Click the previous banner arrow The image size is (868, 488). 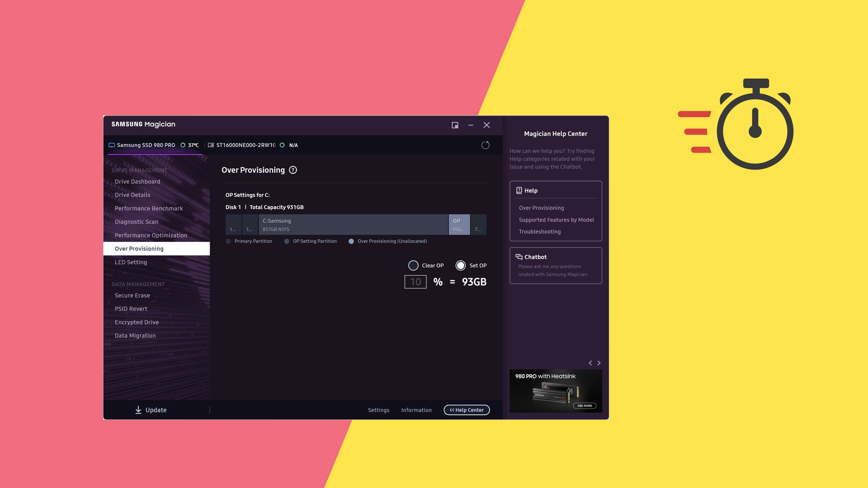click(590, 363)
